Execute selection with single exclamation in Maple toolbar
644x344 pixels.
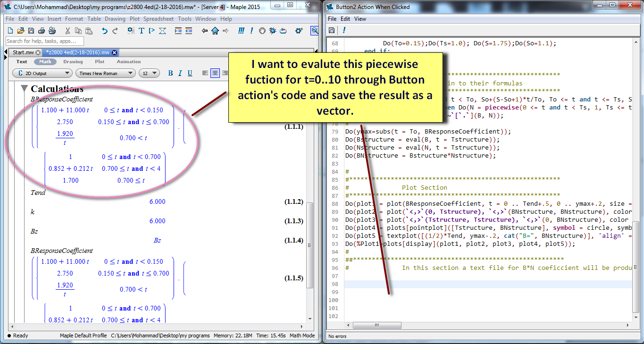(252, 31)
